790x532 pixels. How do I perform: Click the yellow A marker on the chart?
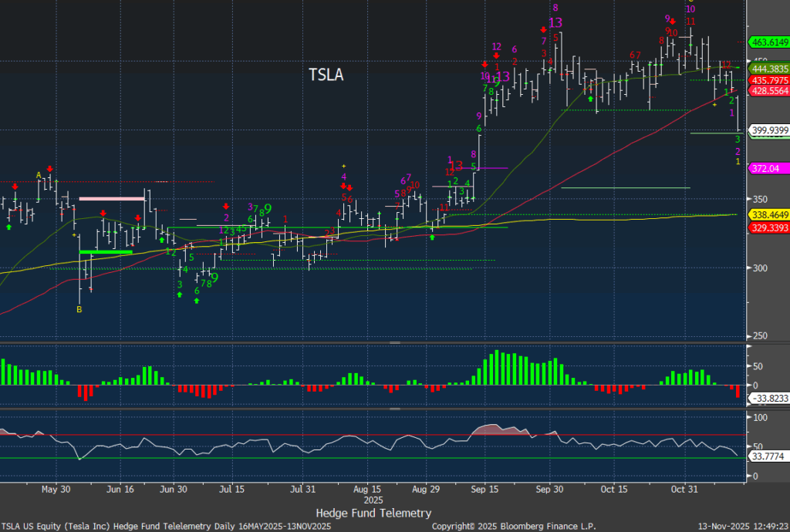pos(39,174)
